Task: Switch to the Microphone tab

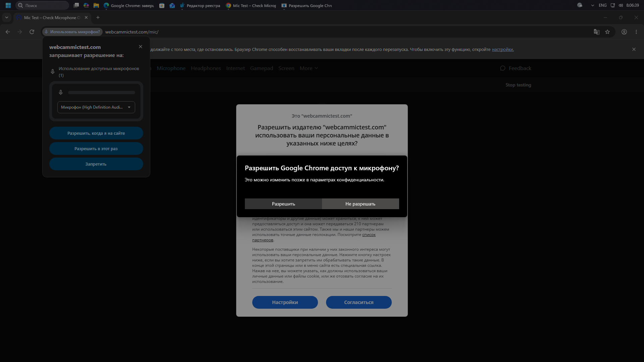Action: [x=171, y=68]
